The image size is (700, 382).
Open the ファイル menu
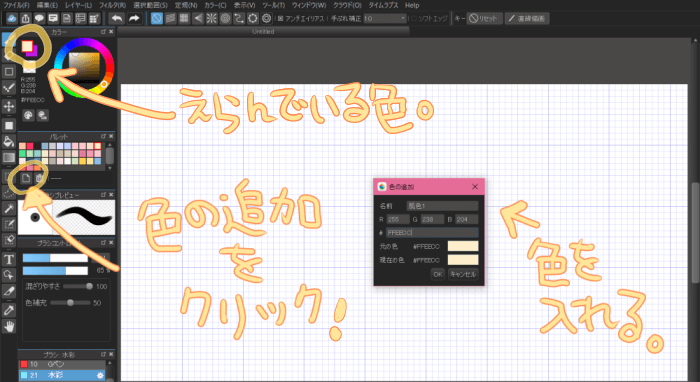point(17,5)
